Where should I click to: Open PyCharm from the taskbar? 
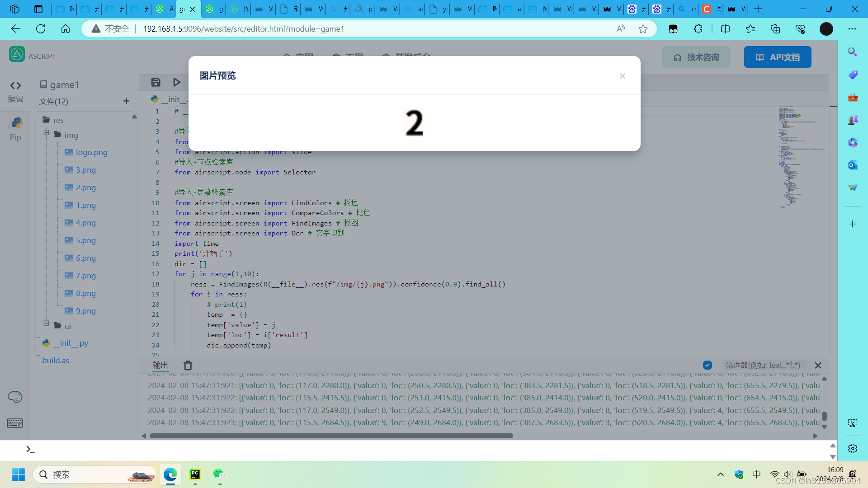195,474
